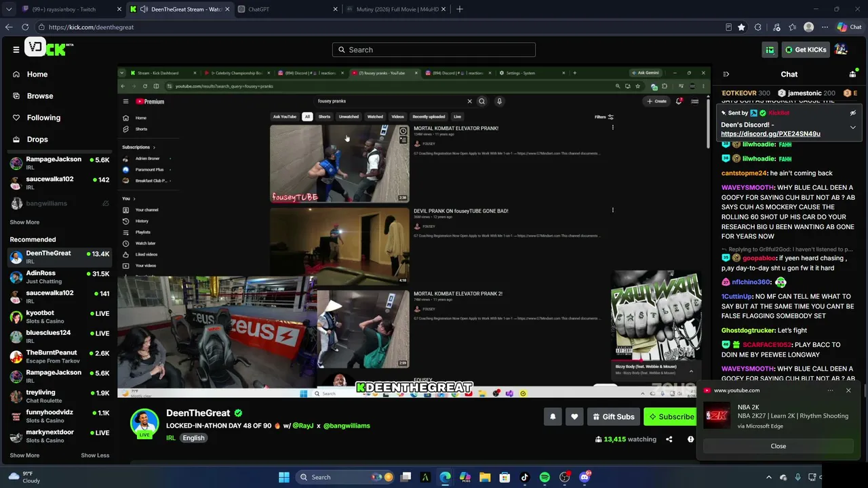
Task: Open Edge settings and more menu
Action: (825, 27)
